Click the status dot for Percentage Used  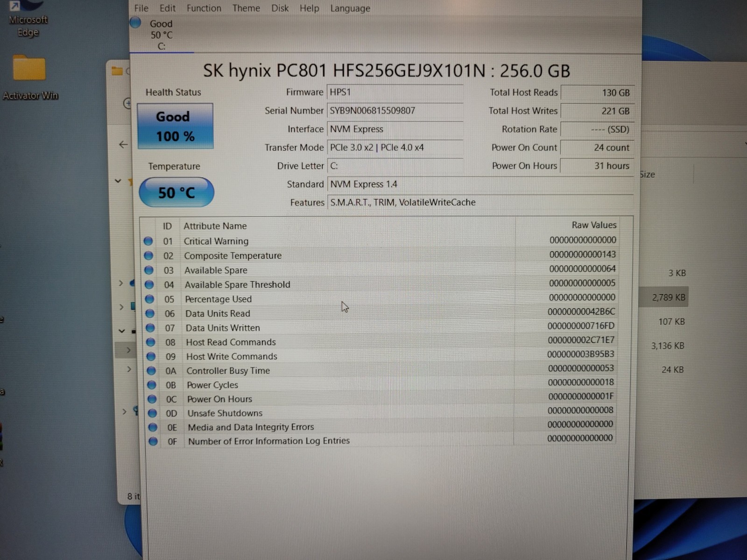(x=149, y=299)
